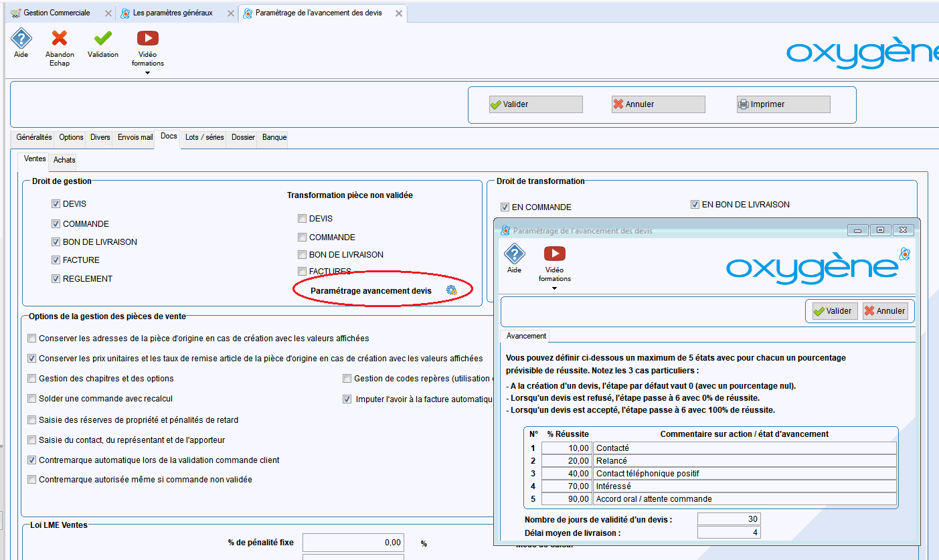Click Annuler in the main form
Image resolution: width=939 pixels, height=560 pixels.
coord(658,104)
